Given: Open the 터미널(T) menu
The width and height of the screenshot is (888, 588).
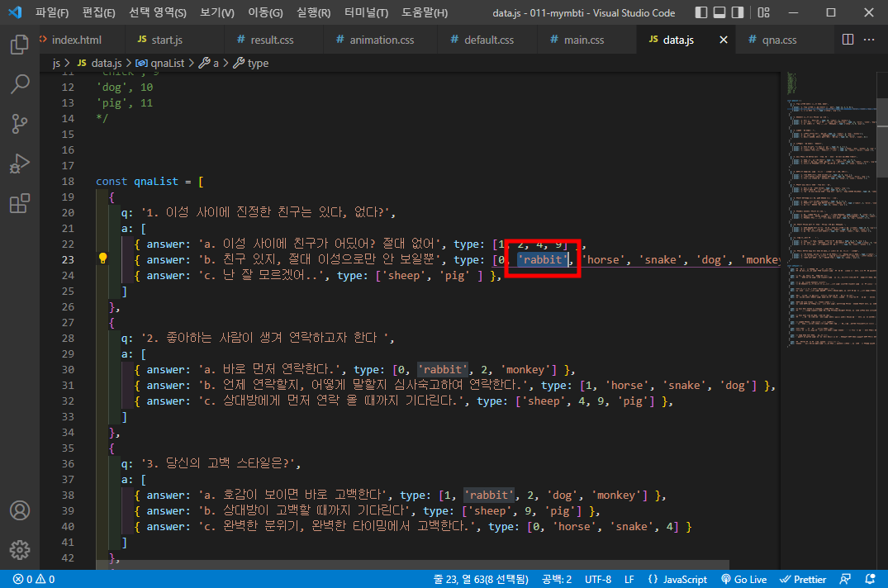Looking at the screenshot, I should 366,12.
